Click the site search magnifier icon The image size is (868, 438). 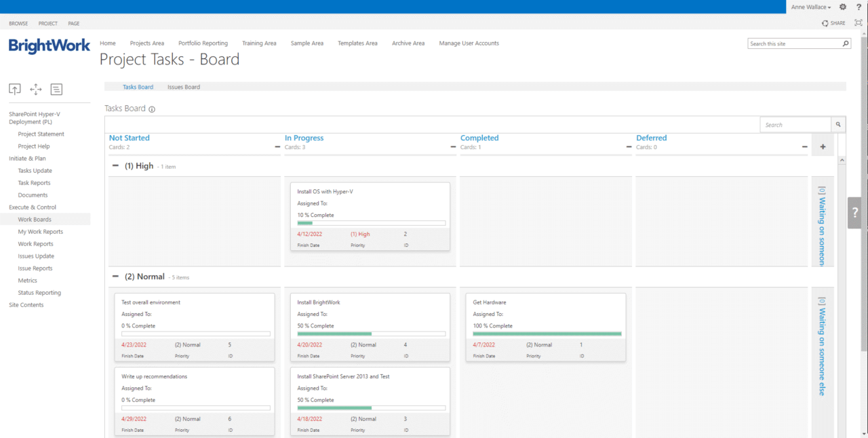pos(845,43)
